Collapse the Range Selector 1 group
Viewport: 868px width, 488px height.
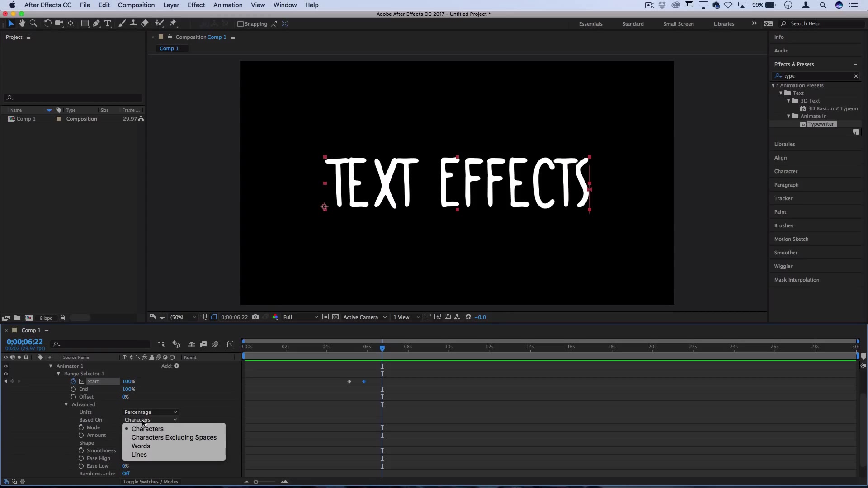[58, 374]
